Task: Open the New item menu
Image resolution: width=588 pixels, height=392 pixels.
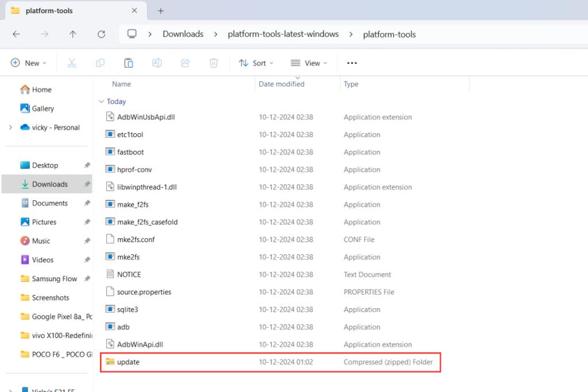Action: click(x=29, y=63)
